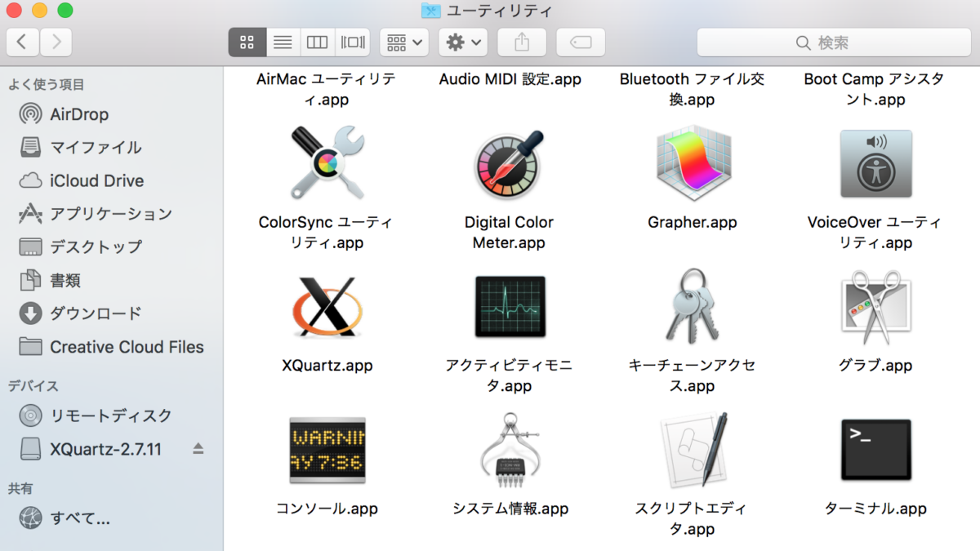Click the システム情報.app name label
This screenshot has height=551, width=980.
pos(510,509)
